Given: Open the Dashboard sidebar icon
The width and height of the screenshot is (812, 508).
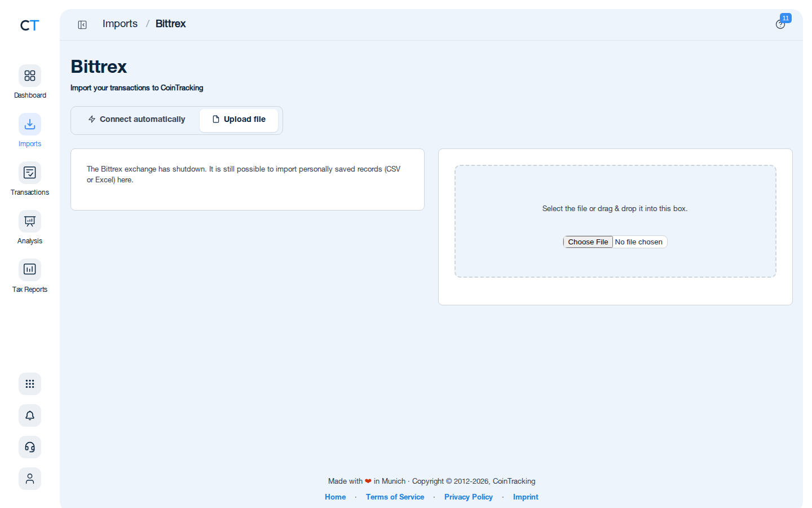Looking at the screenshot, I should 30,76.
